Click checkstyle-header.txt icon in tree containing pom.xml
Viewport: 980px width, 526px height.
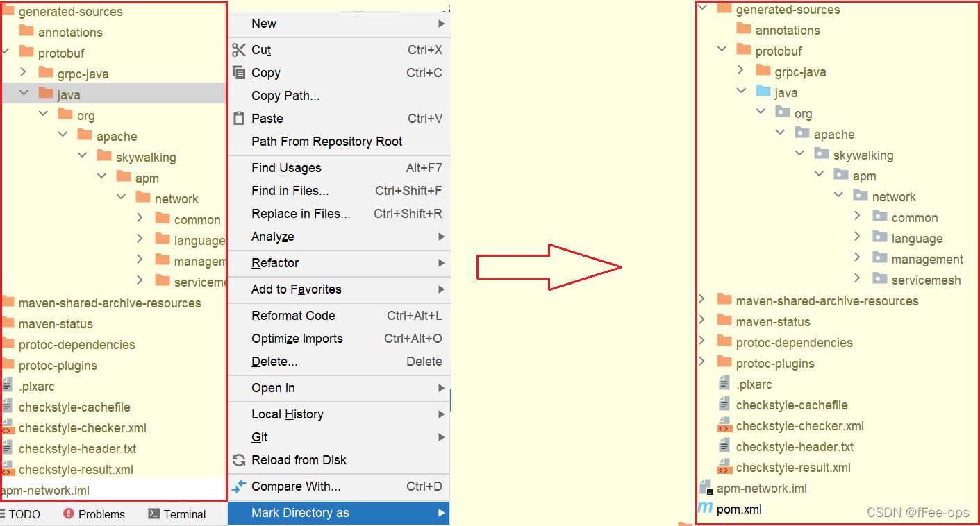tap(724, 446)
